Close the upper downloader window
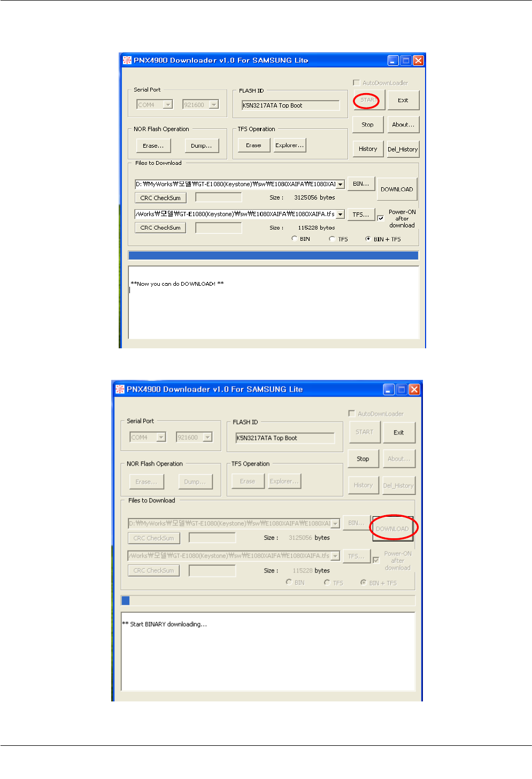The height and width of the screenshot is (779, 532). tap(419, 60)
